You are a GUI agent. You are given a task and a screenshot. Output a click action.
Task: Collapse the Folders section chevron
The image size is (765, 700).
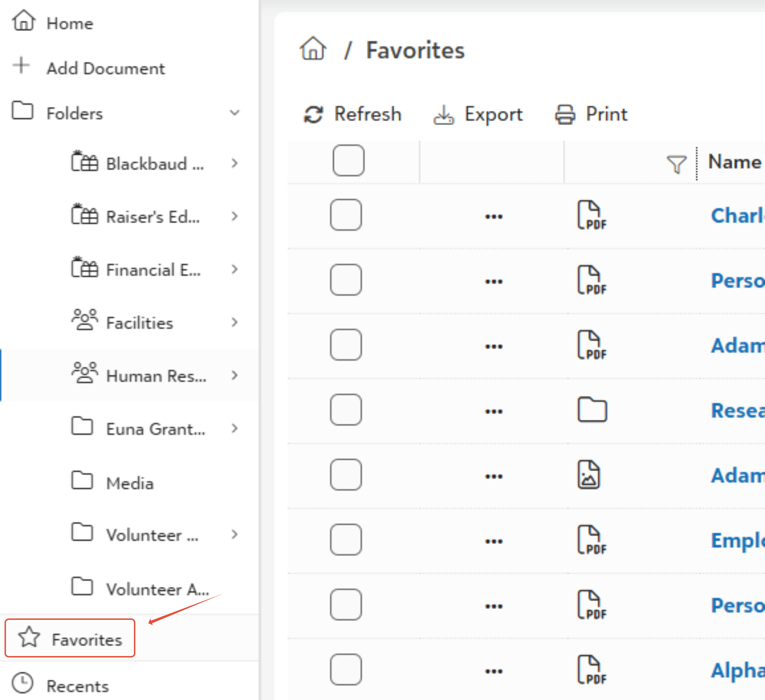[235, 113]
